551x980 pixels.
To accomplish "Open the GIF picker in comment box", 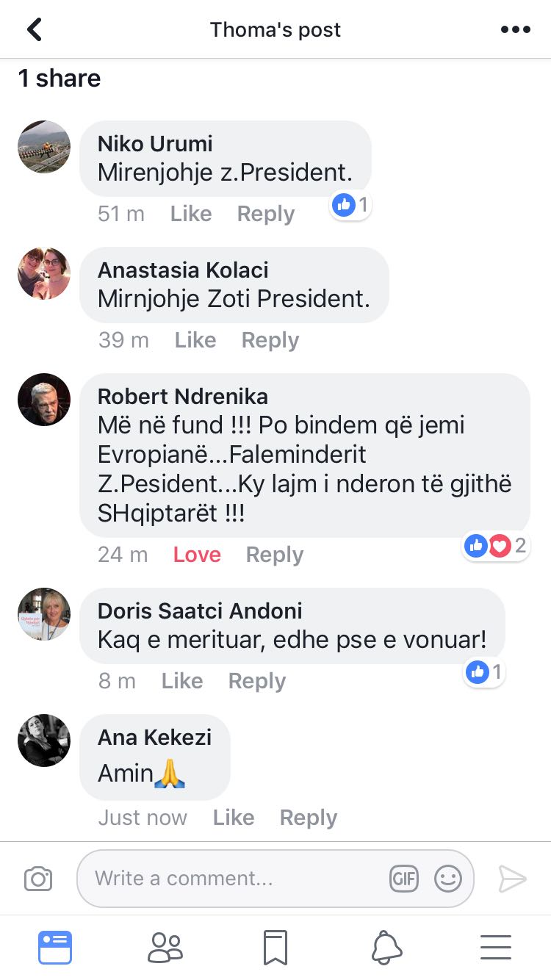I will [403, 879].
